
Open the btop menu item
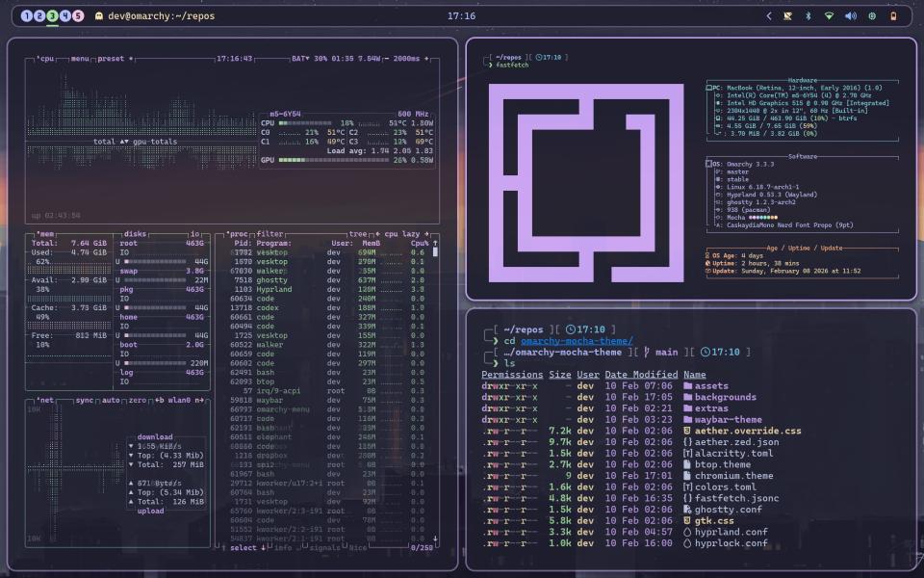[x=80, y=59]
